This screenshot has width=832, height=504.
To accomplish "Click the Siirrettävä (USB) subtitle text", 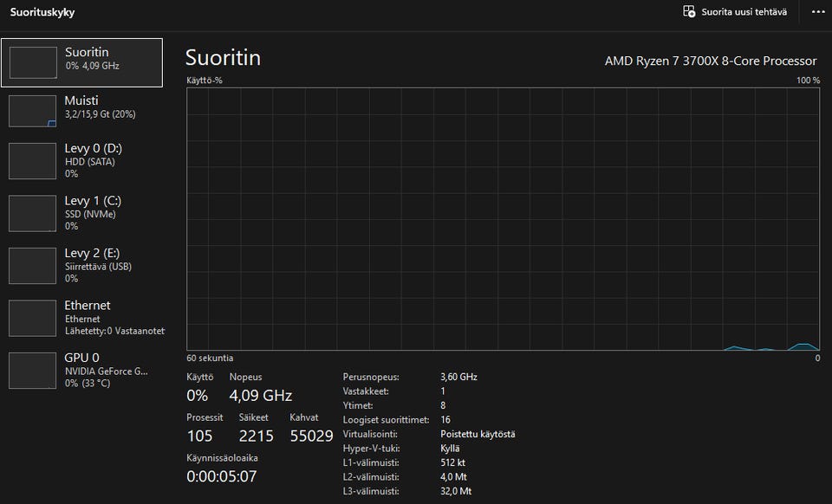I will [98, 267].
